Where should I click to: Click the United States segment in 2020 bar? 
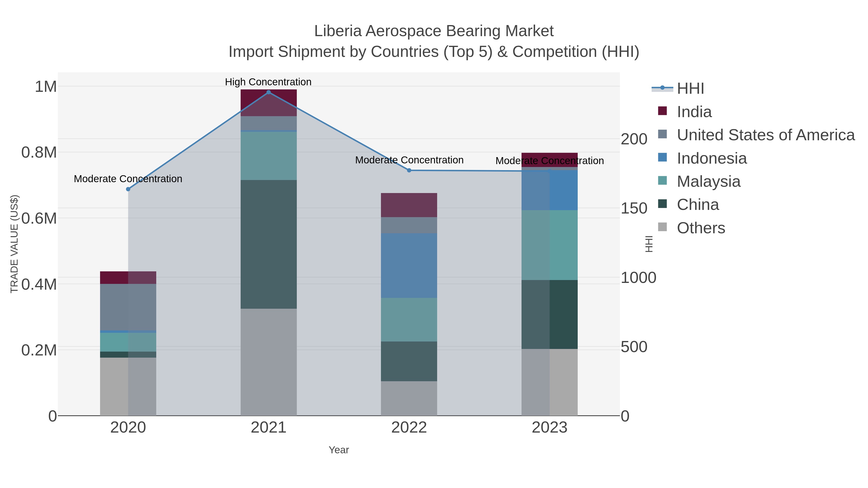click(x=128, y=307)
